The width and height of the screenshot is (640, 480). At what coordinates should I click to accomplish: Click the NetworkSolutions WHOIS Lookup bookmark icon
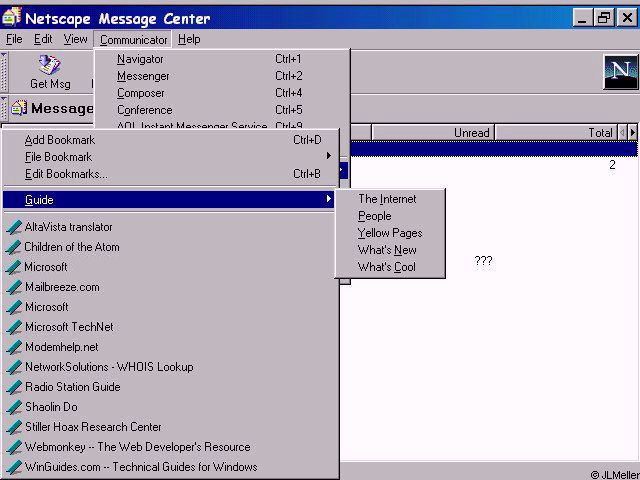[14, 367]
